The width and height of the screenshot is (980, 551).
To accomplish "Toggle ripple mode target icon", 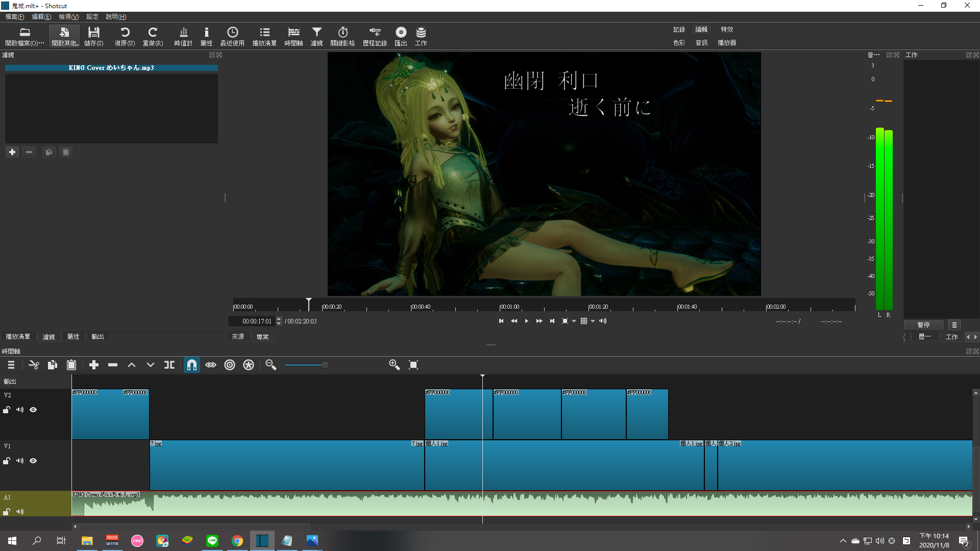I will [230, 365].
